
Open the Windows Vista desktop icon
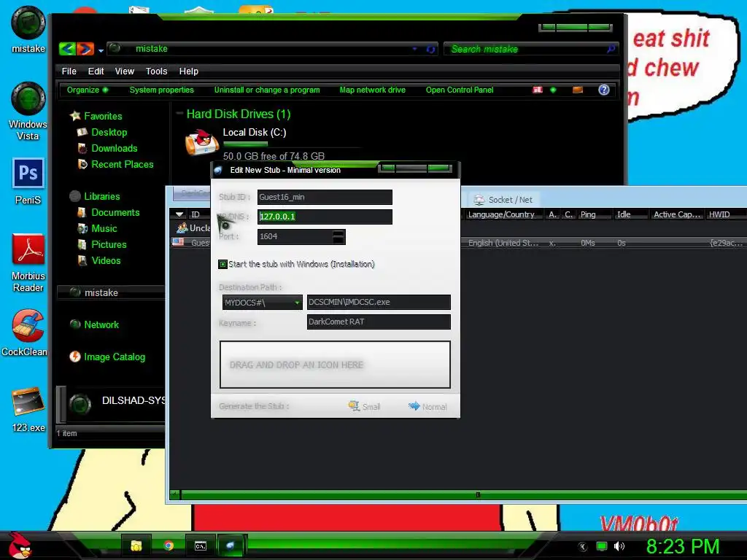[x=28, y=111]
